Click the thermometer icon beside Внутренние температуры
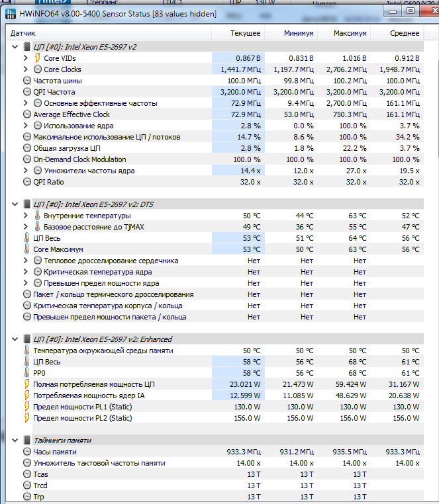This screenshot has width=439, height=504. (37, 216)
